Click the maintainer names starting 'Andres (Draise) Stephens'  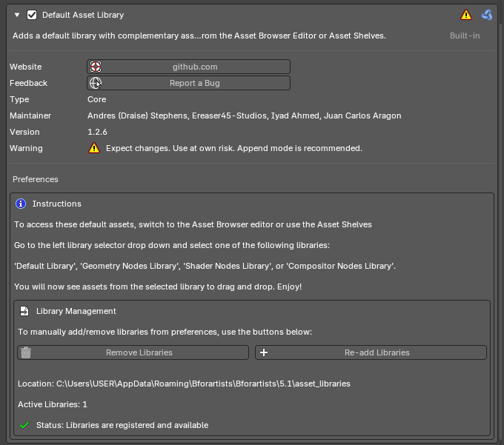[x=245, y=116]
